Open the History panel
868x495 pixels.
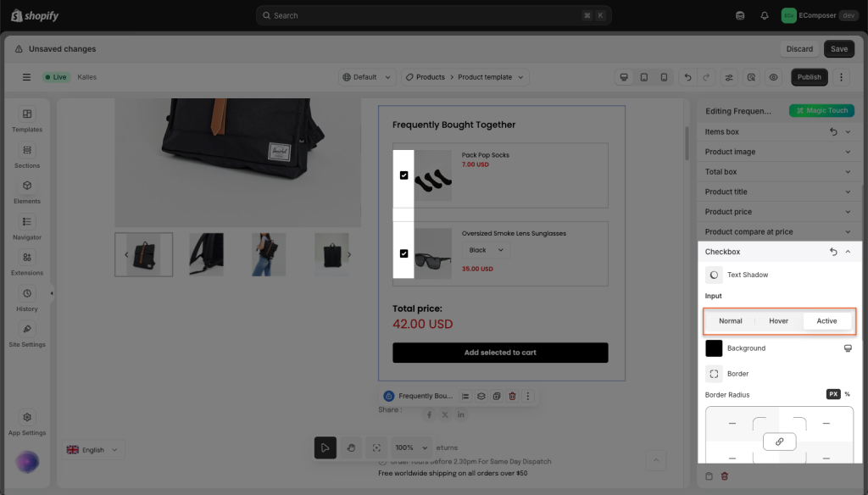(27, 298)
